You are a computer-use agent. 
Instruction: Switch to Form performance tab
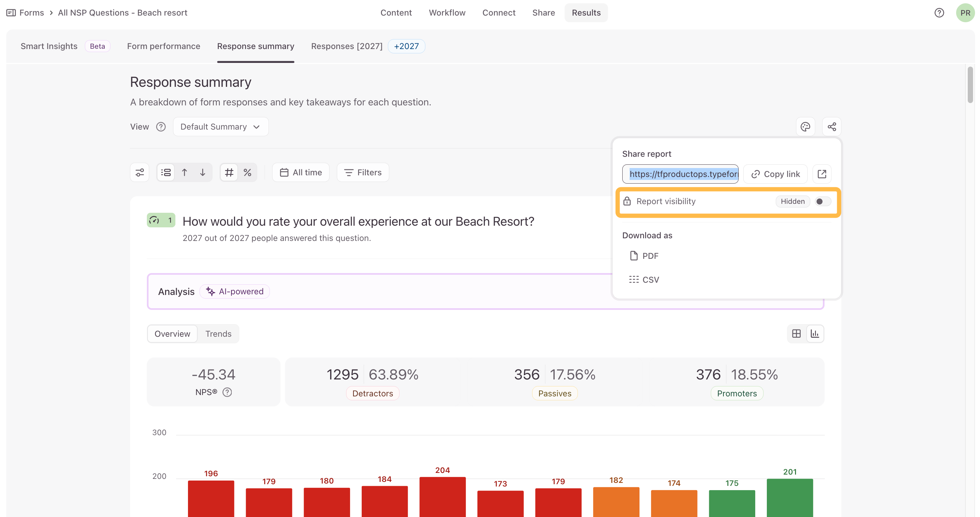(163, 46)
